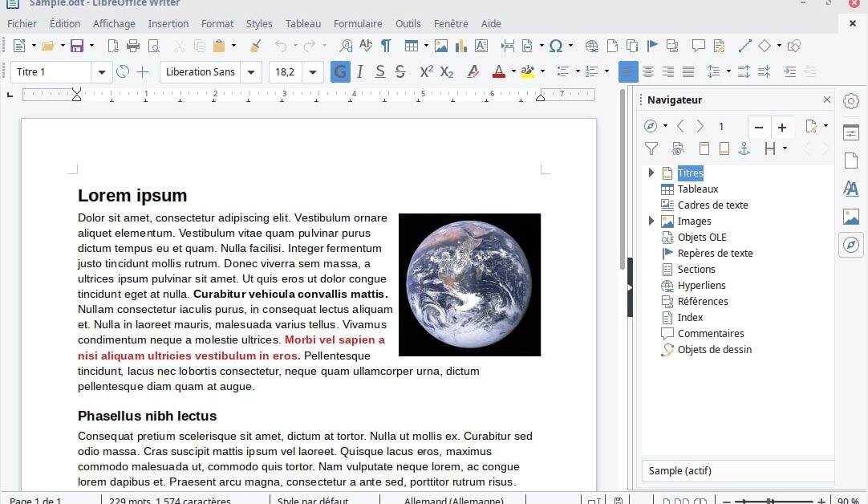Select the content navigation compass in the Navigator
The width and height of the screenshot is (868, 504).
[x=651, y=126]
